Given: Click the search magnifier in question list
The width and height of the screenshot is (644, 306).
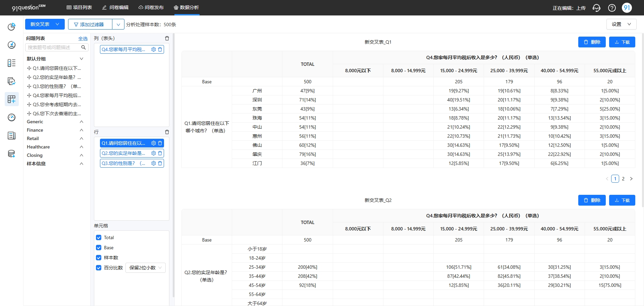Looking at the screenshot, I should coord(84,47).
